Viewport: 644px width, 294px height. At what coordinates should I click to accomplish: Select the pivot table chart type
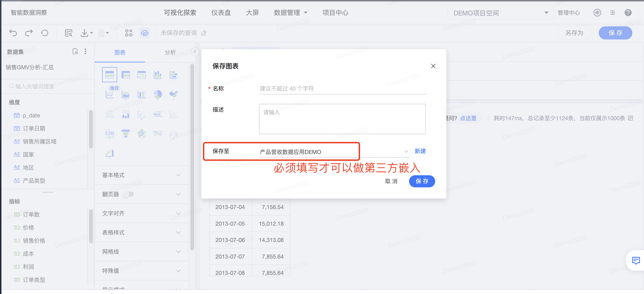(x=126, y=74)
